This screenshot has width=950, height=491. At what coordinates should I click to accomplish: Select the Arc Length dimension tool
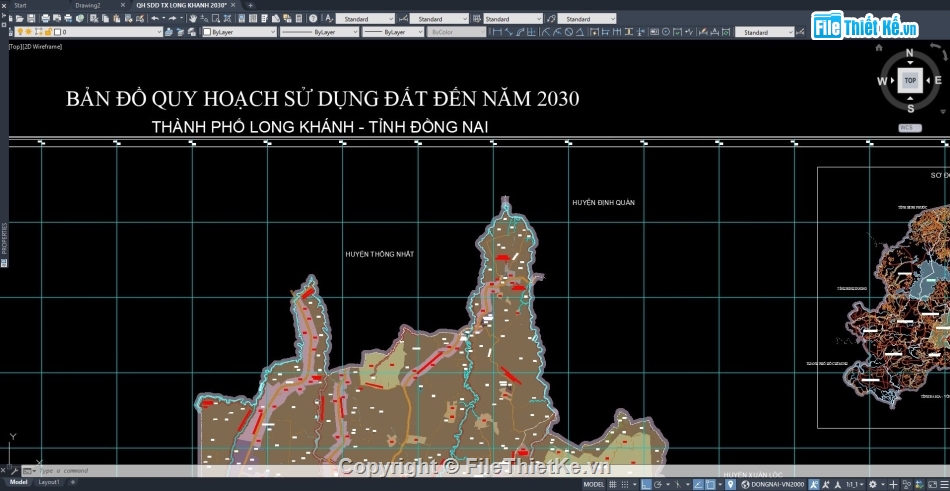(520, 32)
